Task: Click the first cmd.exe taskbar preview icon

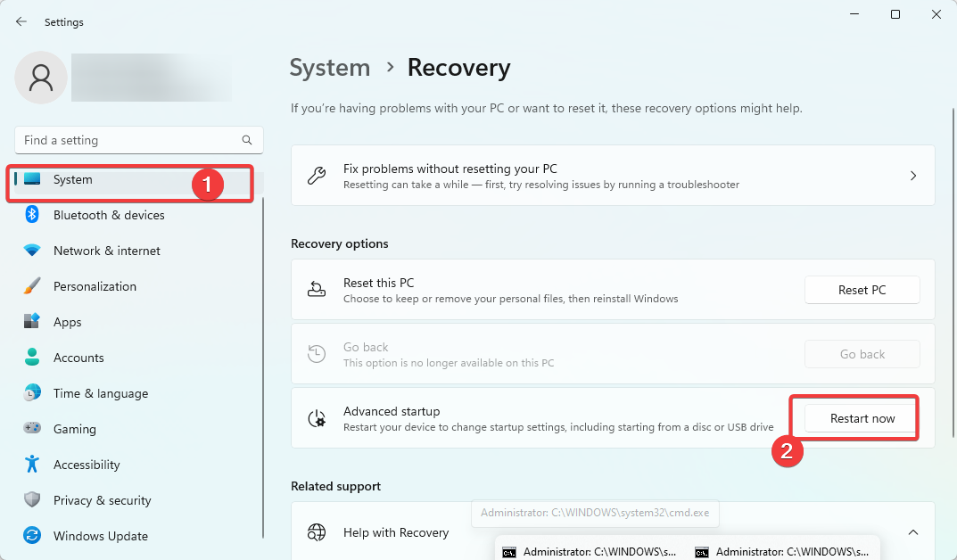Action: click(509, 553)
